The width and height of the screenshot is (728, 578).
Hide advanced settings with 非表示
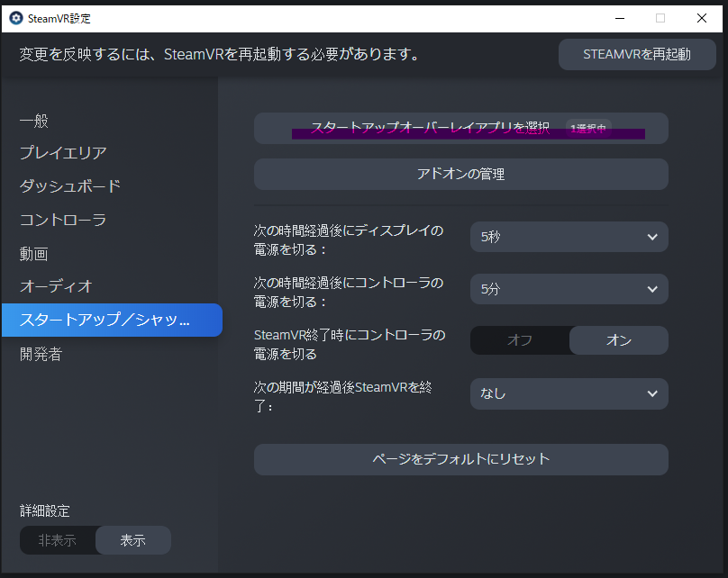pos(58,540)
